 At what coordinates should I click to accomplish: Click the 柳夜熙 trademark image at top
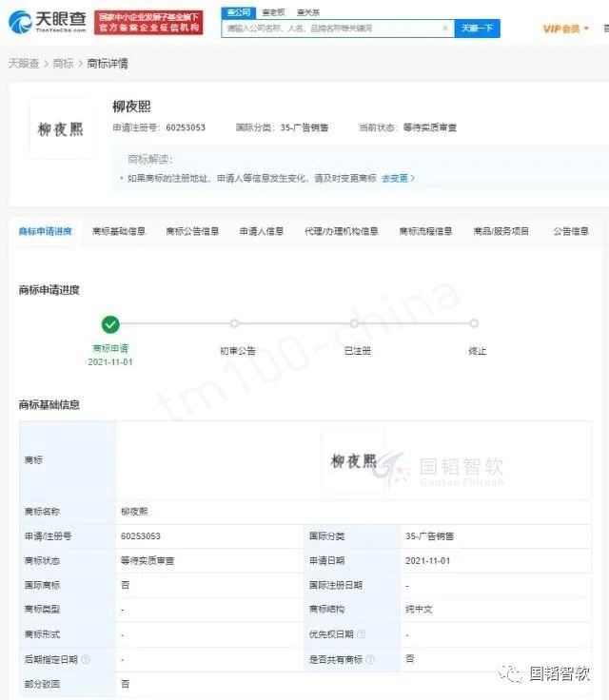(x=60, y=129)
